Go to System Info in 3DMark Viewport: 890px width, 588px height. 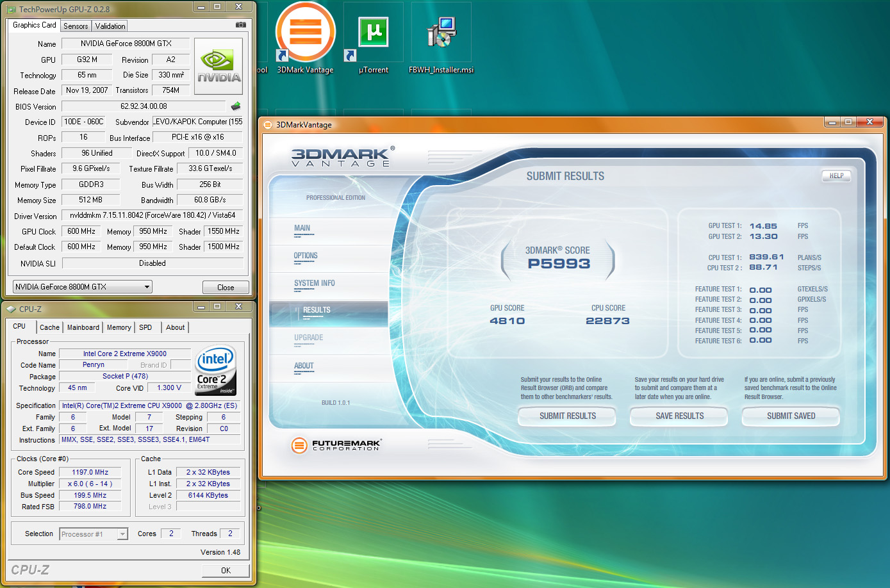[314, 283]
